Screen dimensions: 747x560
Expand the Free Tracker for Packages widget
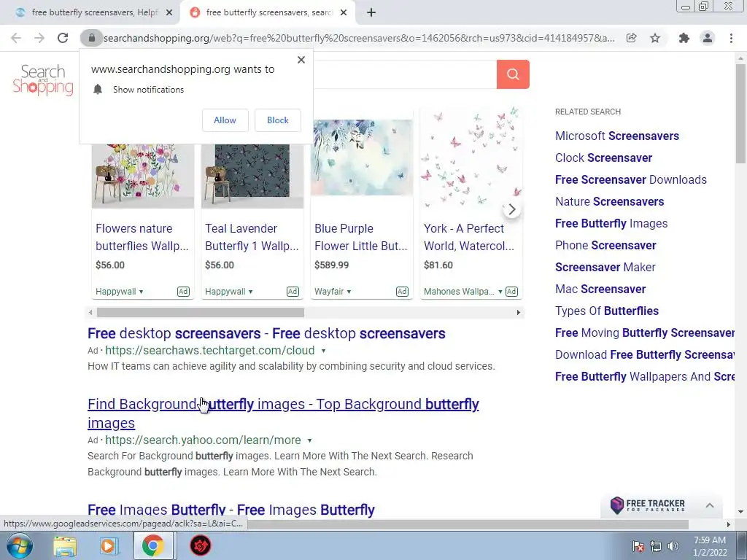click(709, 506)
